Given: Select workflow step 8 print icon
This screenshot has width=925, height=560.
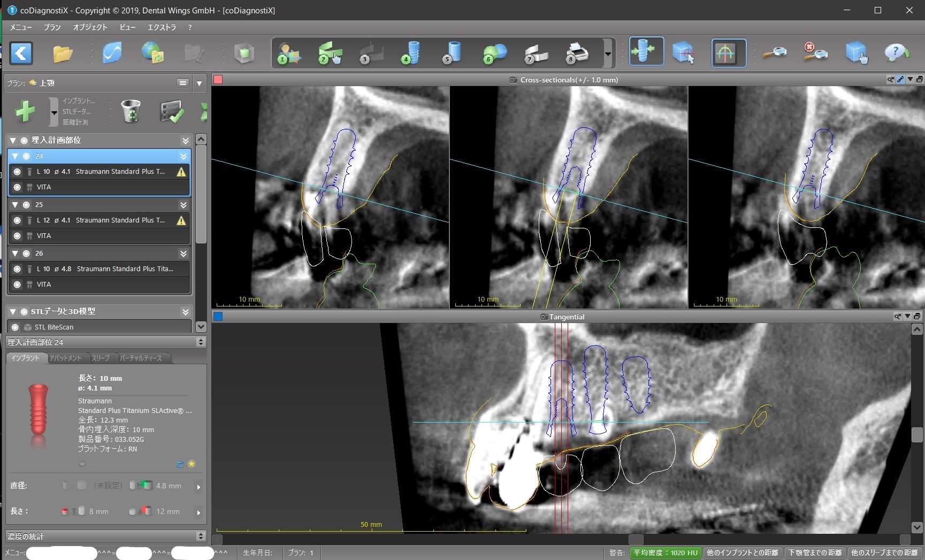Looking at the screenshot, I should tap(577, 53).
